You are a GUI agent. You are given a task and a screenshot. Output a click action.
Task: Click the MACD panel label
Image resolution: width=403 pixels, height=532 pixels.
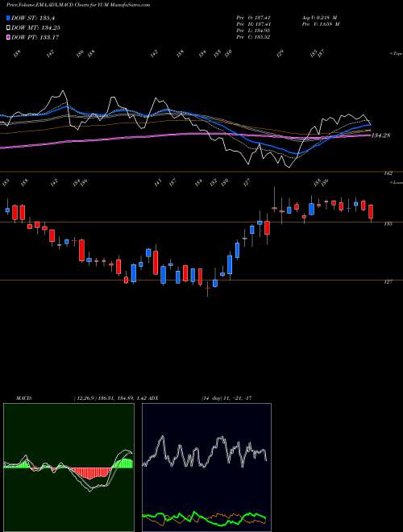coord(24,397)
